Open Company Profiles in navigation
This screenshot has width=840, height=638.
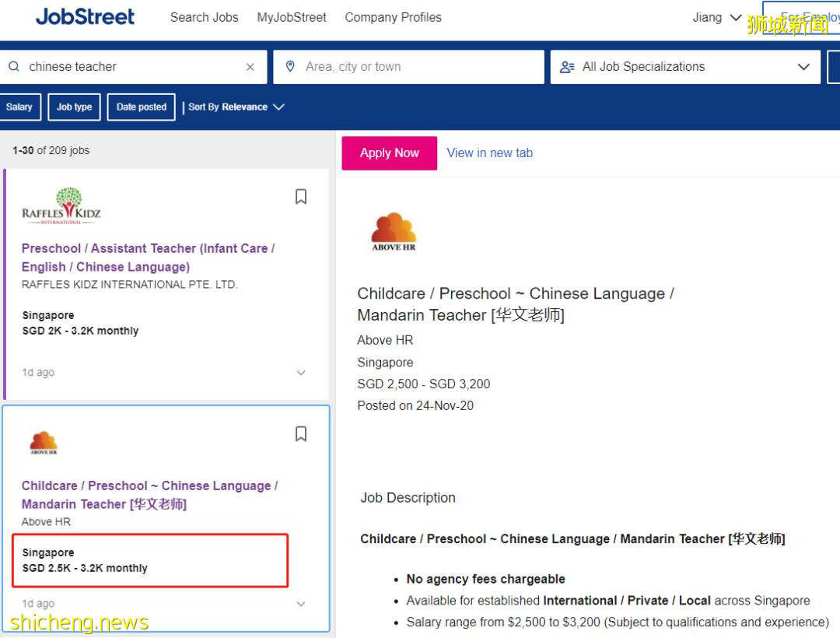pos(393,17)
